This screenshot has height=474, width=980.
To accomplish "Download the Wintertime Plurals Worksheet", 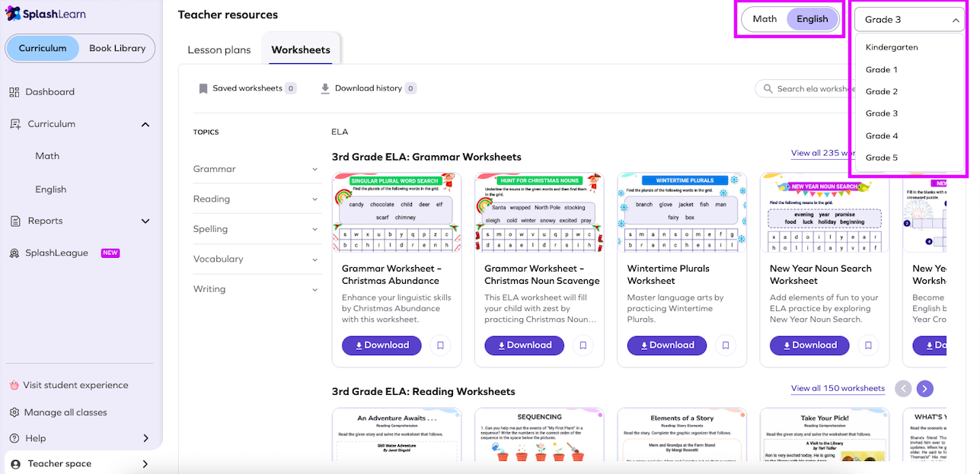I will coord(666,345).
